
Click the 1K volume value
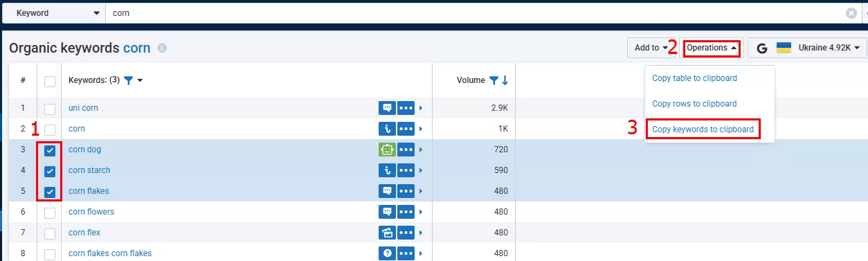pos(503,129)
